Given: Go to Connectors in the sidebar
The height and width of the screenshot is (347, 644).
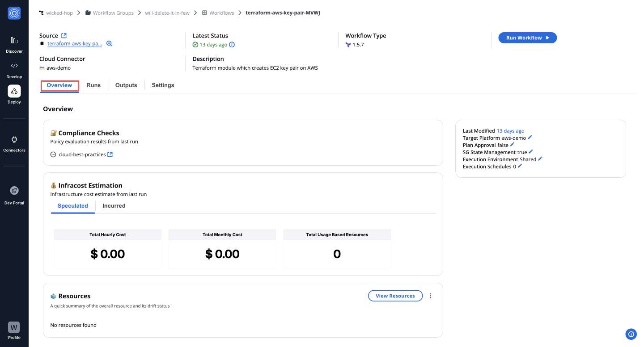Looking at the screenshot, I should coord(14,143).
